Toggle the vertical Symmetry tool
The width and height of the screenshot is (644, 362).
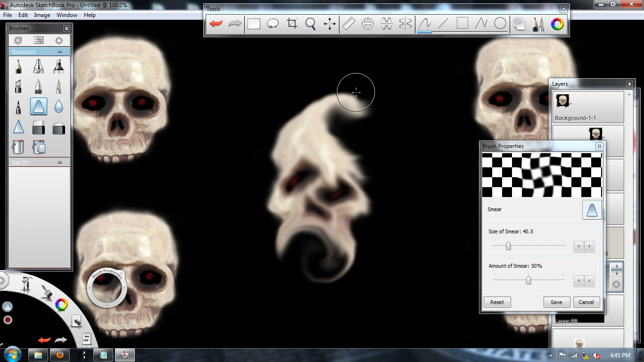pyautogui.click(x=405, y=24)
